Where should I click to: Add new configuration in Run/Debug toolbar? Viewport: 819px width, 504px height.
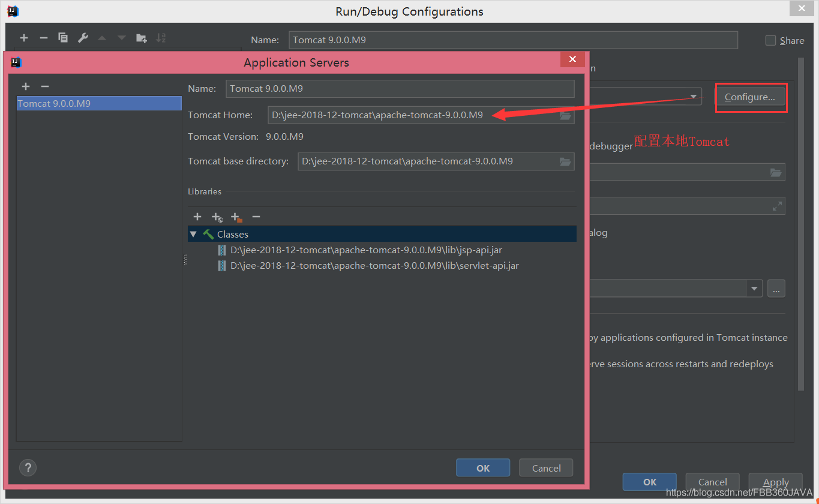[24, 38]
